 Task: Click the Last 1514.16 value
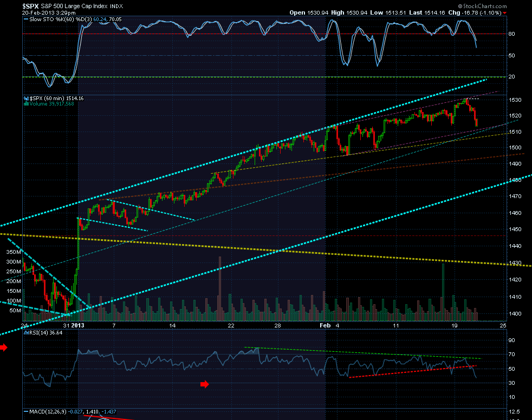[x=427, y=12]
